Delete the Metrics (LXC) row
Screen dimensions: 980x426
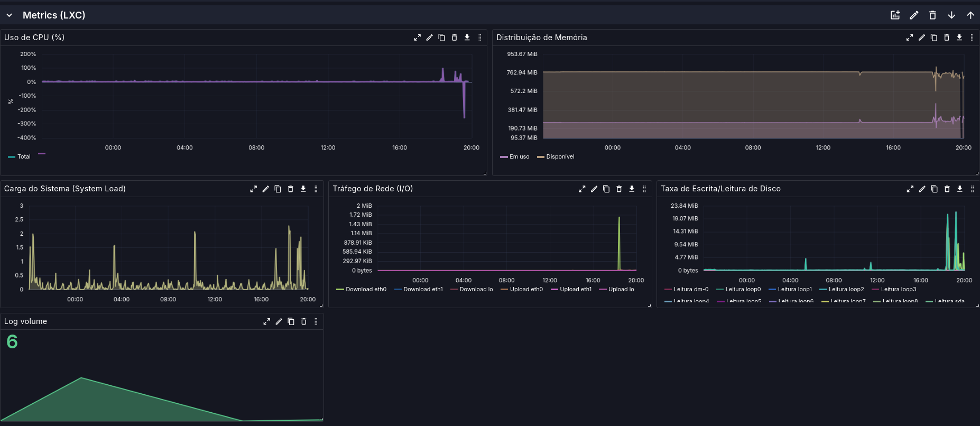(x=932, y=15)
